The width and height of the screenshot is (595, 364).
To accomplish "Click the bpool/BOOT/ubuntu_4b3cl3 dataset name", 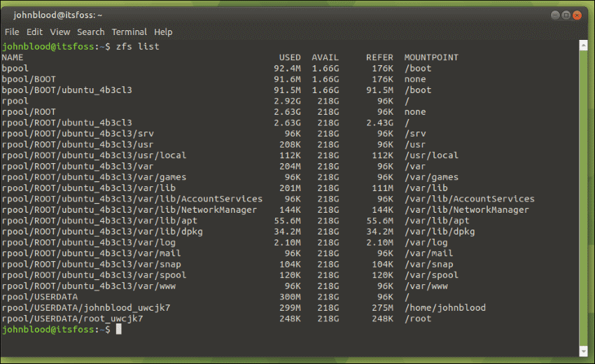I will pyautogui.click(x=67, y=90).
